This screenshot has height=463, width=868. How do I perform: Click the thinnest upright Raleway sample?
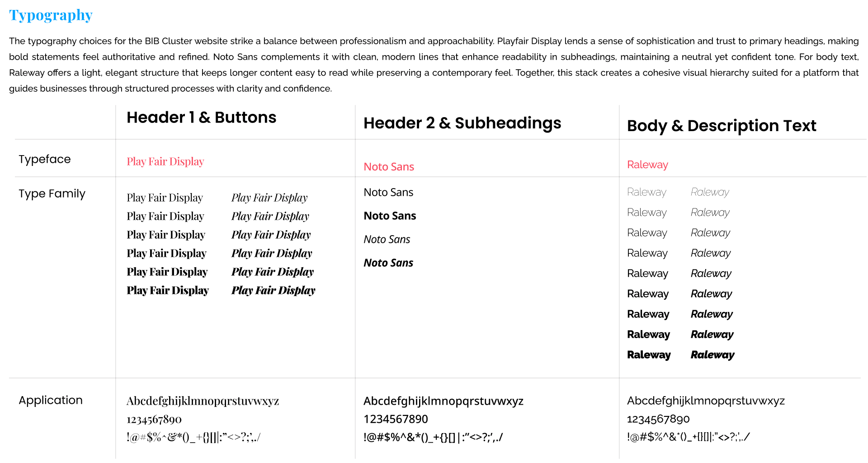tap(646, 192)
